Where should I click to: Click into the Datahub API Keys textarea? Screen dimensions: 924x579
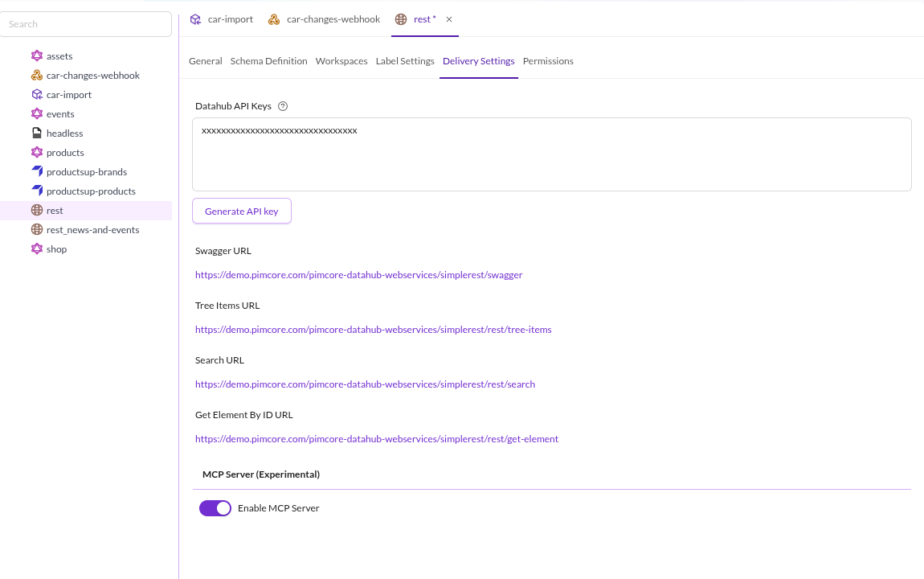[551, 154]
